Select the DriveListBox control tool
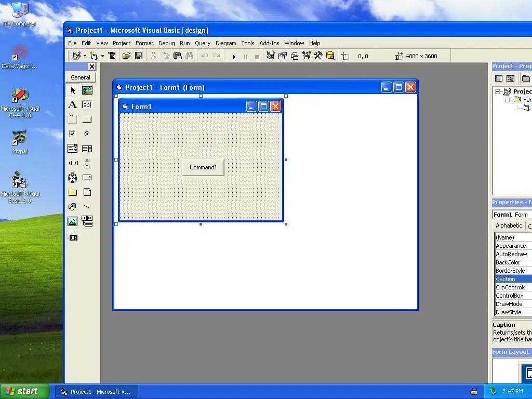This screenshot has height=399, width=532. tap(87, 178)
